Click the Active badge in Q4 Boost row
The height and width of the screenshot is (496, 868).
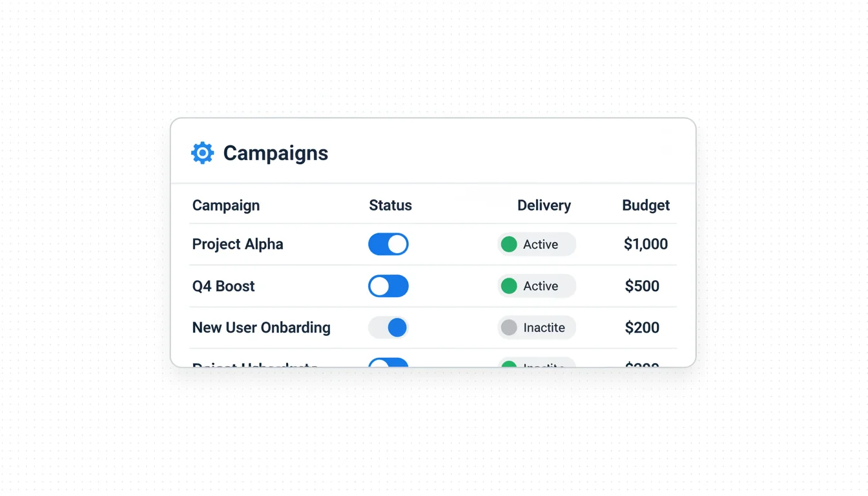[537, 286]
